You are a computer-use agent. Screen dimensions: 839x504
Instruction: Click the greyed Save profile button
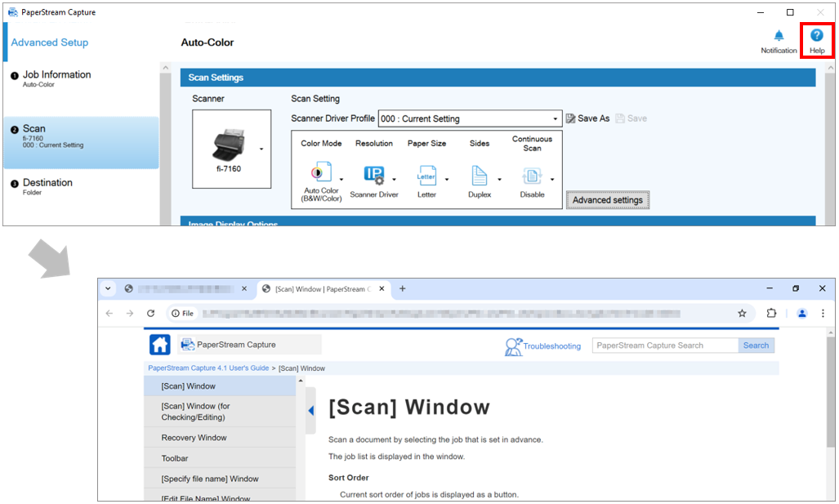(631, 118)
